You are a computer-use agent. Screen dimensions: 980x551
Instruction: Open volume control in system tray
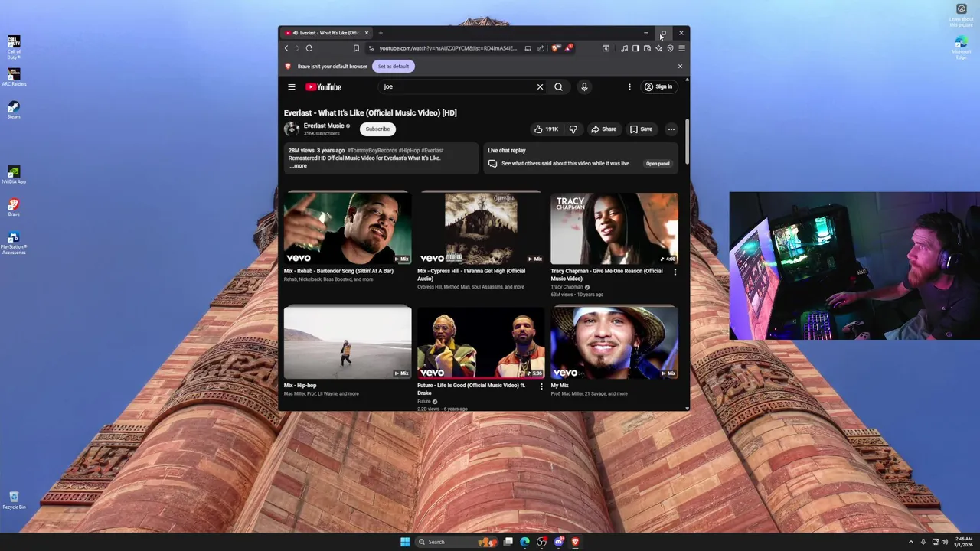click(944, 542)
